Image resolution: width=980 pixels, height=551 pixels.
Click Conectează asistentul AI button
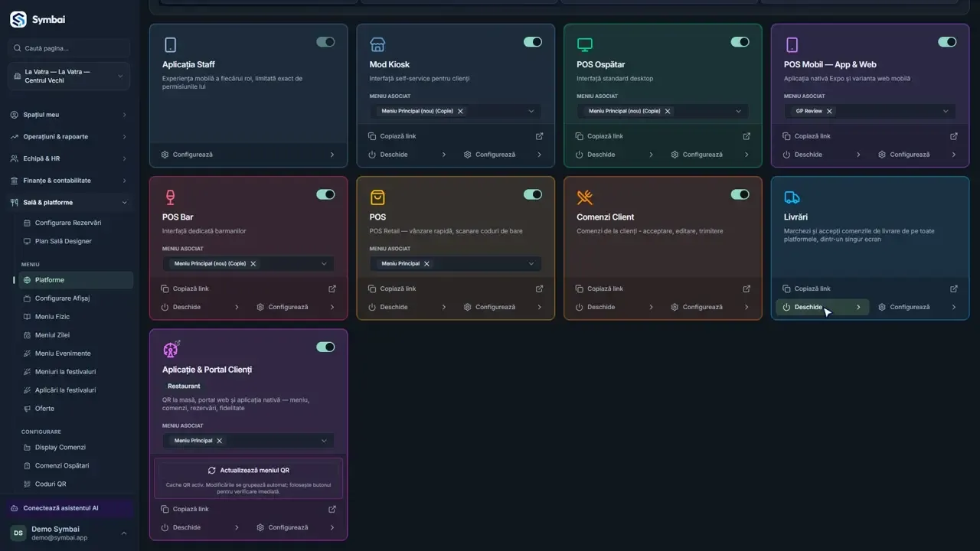click(69, 508)
